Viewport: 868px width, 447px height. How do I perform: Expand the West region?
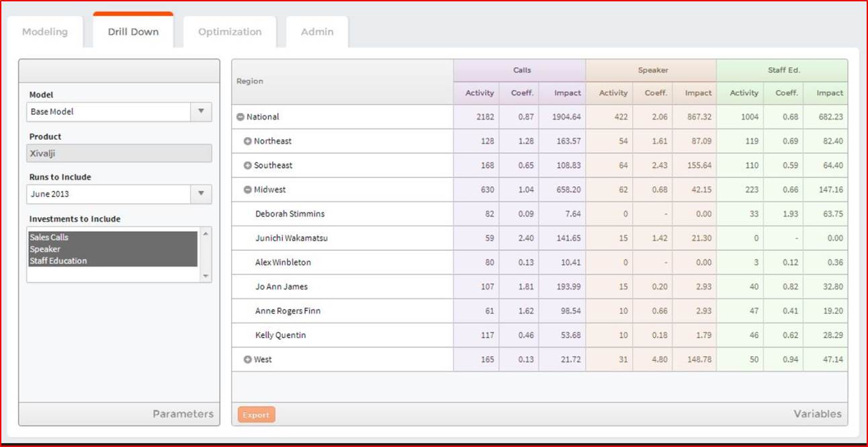click(x=248, y=359)
